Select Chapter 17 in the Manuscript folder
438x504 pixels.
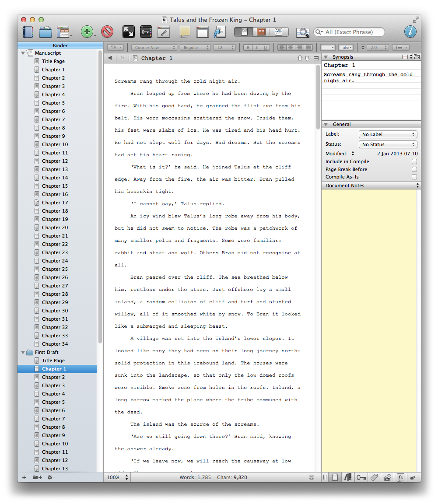click(x=55, y=203)
